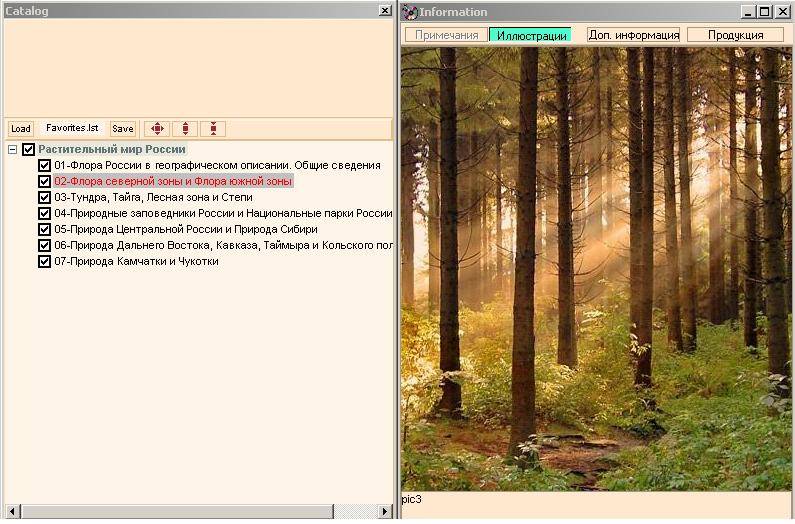The width and height of the screenshot is (795, 524).
Task: Click the pic3 caption text
Action: click(412, 500)
